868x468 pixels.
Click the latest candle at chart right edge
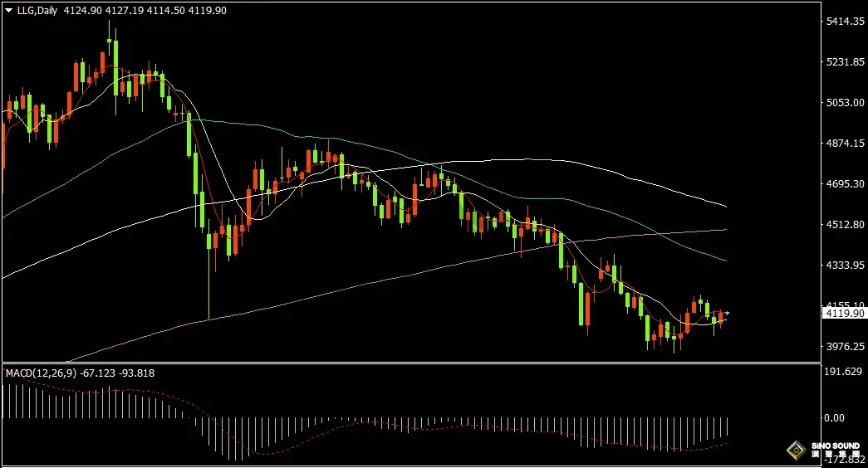727,313
